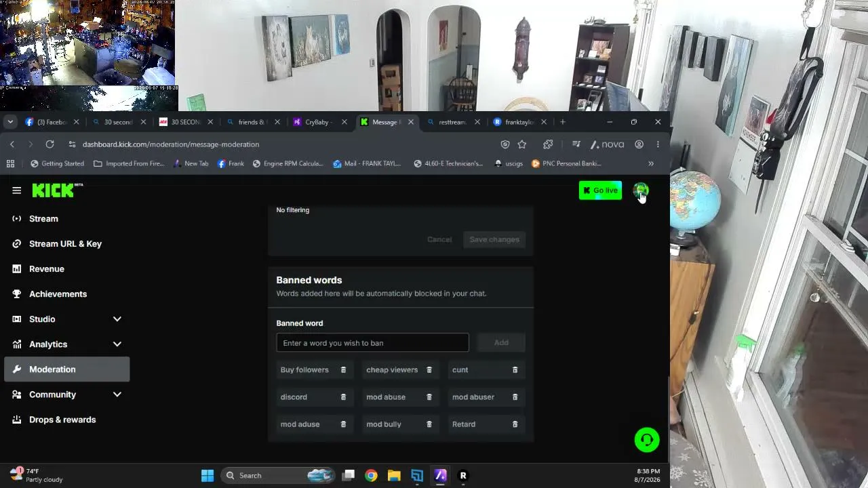Delete banned word "cunt"
Image resolution: width=868 pixels, height=488 pixels.
515,370
